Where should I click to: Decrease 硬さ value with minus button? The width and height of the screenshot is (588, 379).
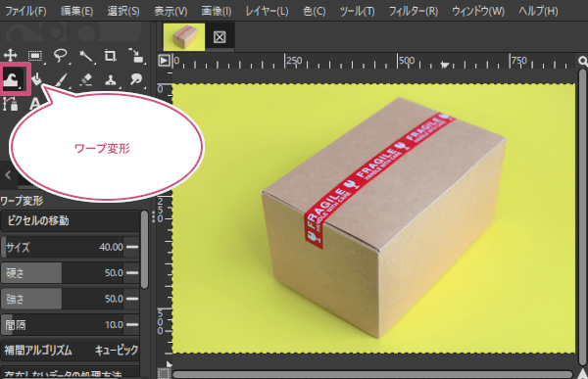tap(132, 273)
